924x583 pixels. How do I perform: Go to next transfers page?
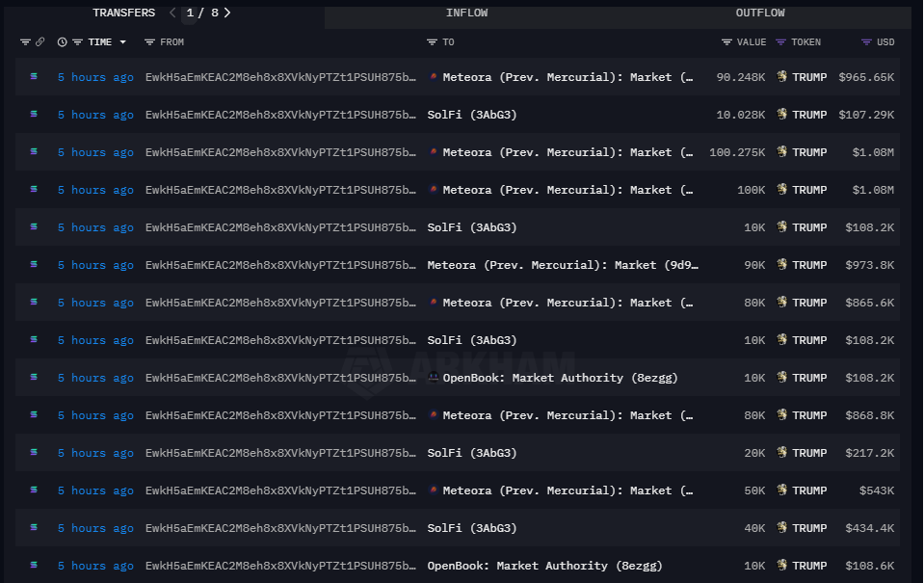coord(227,13)
